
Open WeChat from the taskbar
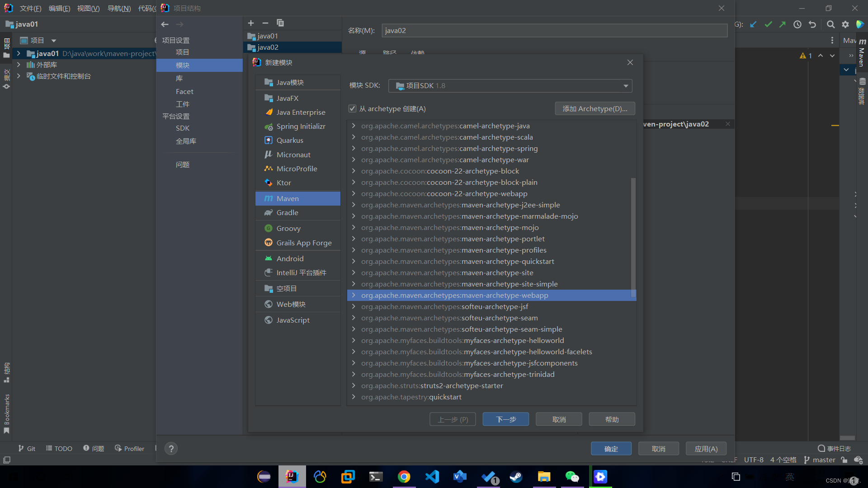click(x=572, y=477)
